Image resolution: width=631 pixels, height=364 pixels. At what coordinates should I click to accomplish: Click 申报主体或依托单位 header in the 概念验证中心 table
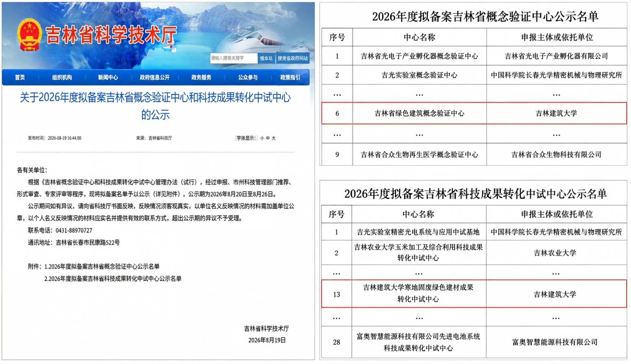[557, 38]
